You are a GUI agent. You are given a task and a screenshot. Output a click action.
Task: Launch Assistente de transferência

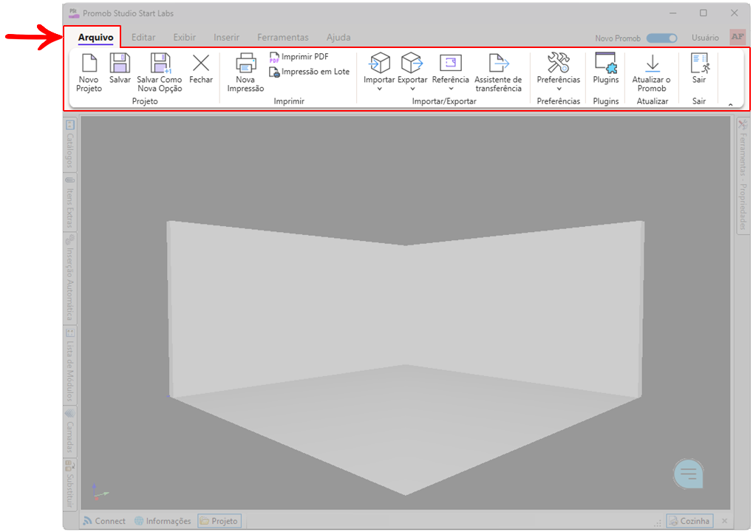(498, 72)
